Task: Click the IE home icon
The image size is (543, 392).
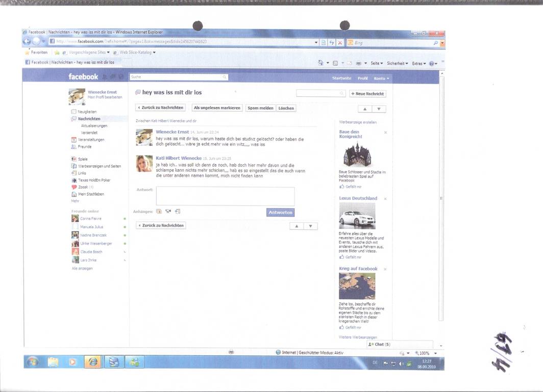Action: pyautogui.click(x=320, y=63)
